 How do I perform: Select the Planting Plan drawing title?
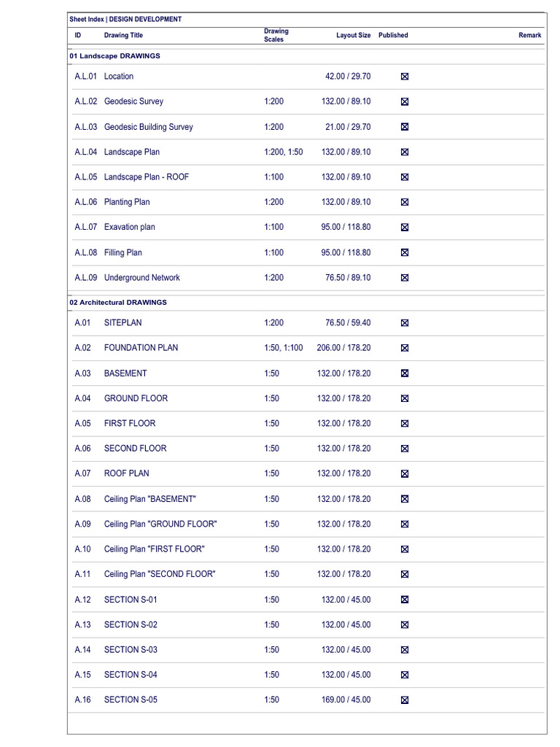(x=127, y=202)
